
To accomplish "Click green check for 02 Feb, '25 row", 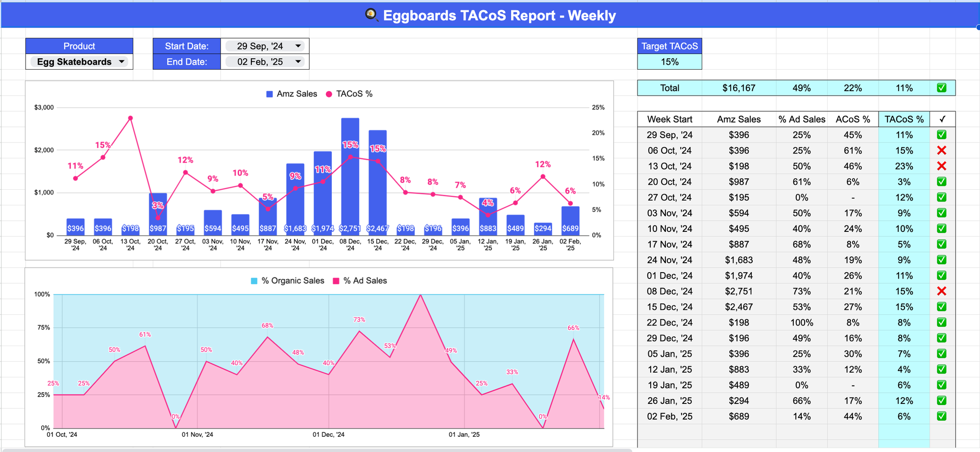I will 941,416.
